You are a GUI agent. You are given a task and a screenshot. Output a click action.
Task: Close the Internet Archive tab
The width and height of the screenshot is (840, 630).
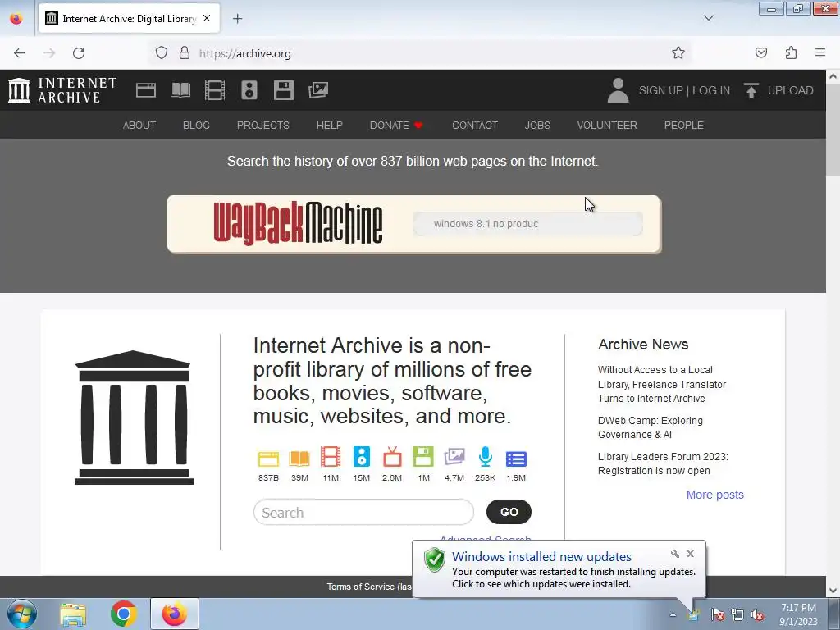207,18
